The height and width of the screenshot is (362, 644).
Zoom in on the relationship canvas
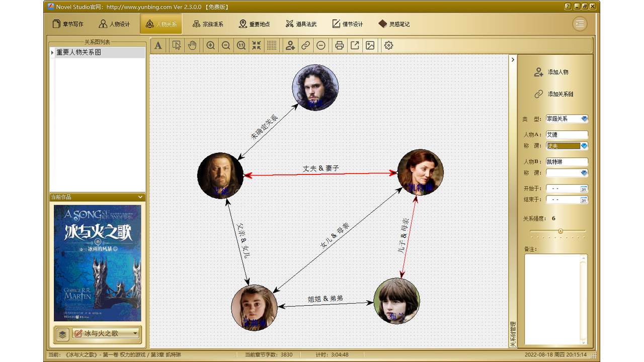[x=211, y=45]
